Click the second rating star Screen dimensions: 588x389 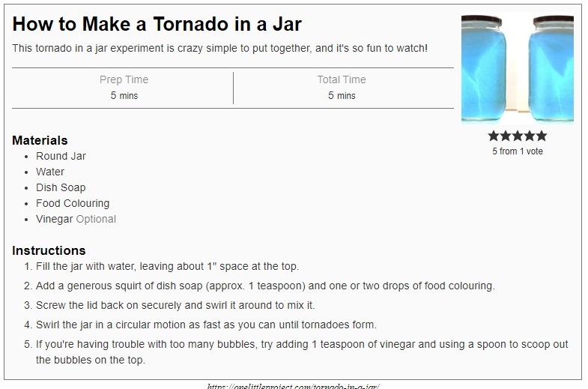(506, 136)
